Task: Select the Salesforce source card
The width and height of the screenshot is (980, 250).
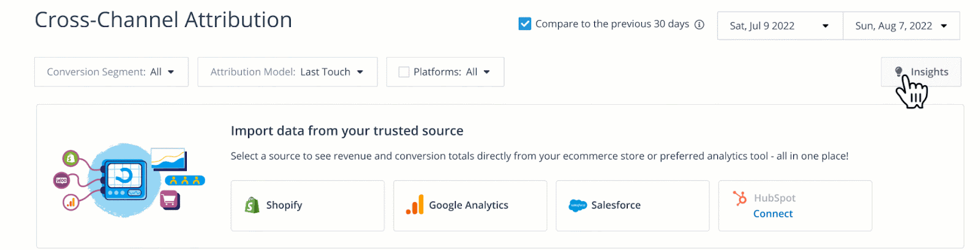Action: 632,206
